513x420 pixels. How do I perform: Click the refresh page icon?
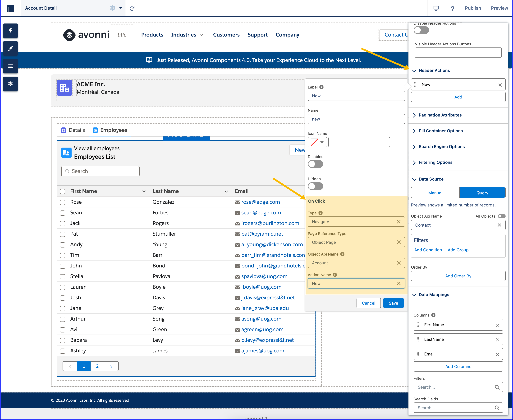tap(132, 9)
